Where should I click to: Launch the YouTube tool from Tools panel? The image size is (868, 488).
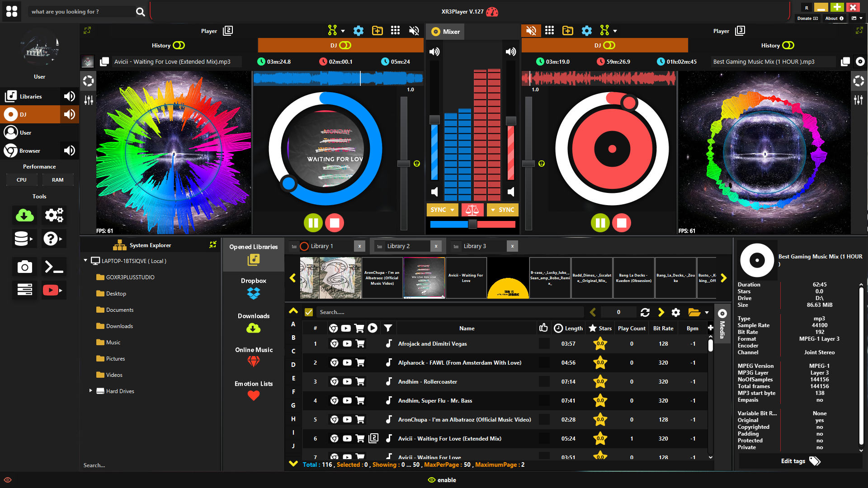pyautogui.click(x=54, y=290)
